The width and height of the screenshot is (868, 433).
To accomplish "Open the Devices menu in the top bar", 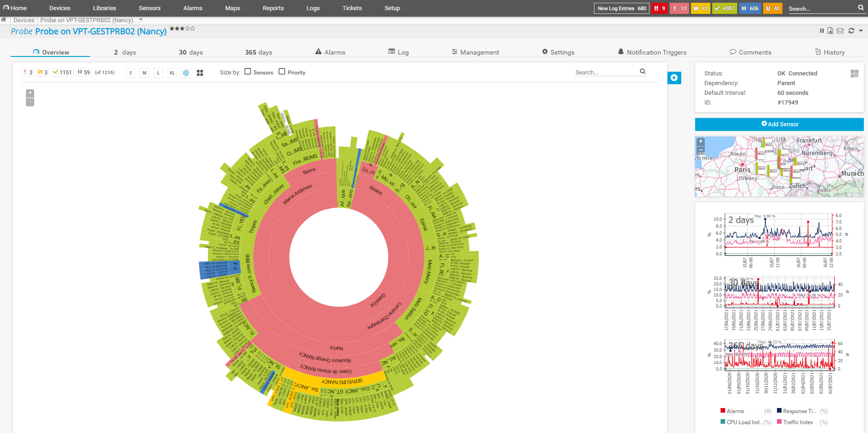I will [59, 8].
